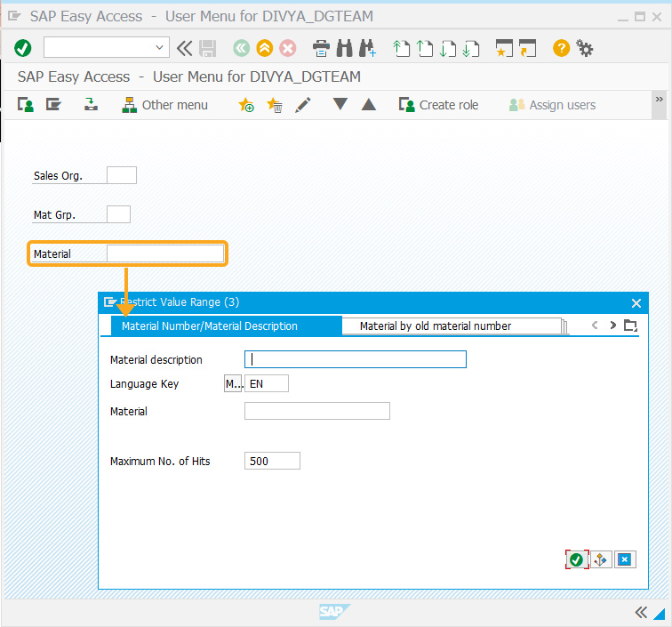Click the Language Key selection option button

pyautogui.click(x=233, y=383)
